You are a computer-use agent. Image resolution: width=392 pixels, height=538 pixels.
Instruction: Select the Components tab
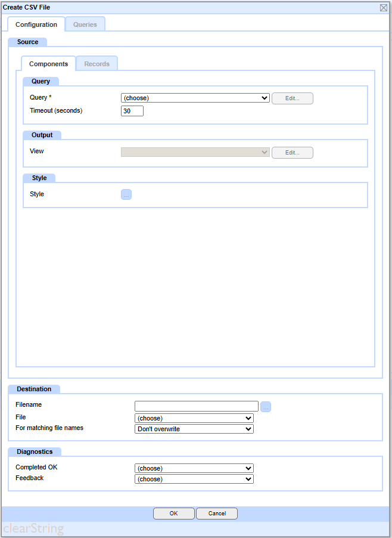[48, 64]
